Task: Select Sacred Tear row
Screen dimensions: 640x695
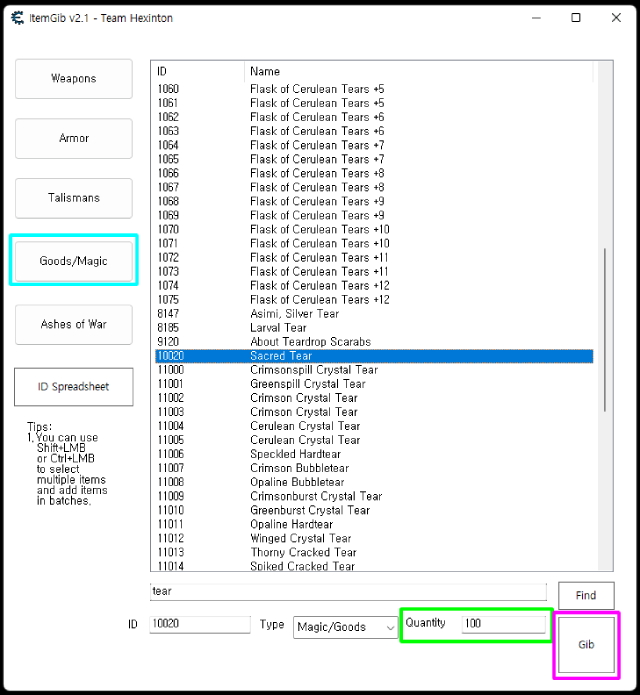Action: pos(374,356)
